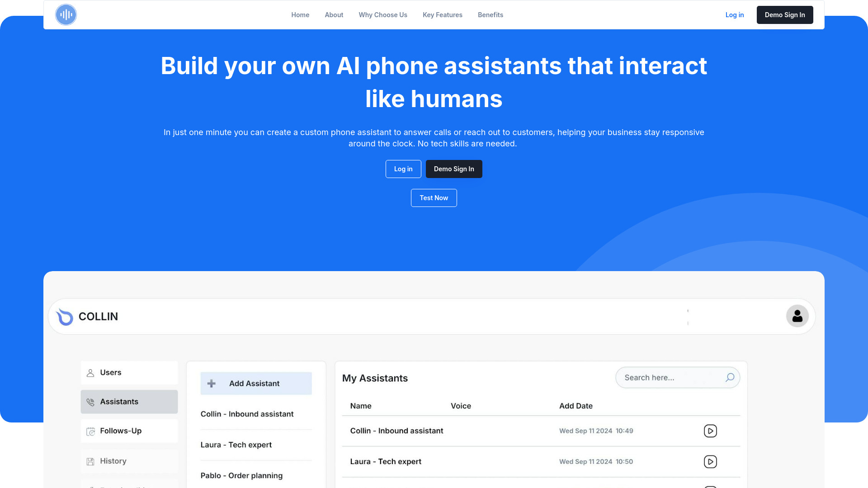Click the play button for Collin assistant

coord(710,430)
